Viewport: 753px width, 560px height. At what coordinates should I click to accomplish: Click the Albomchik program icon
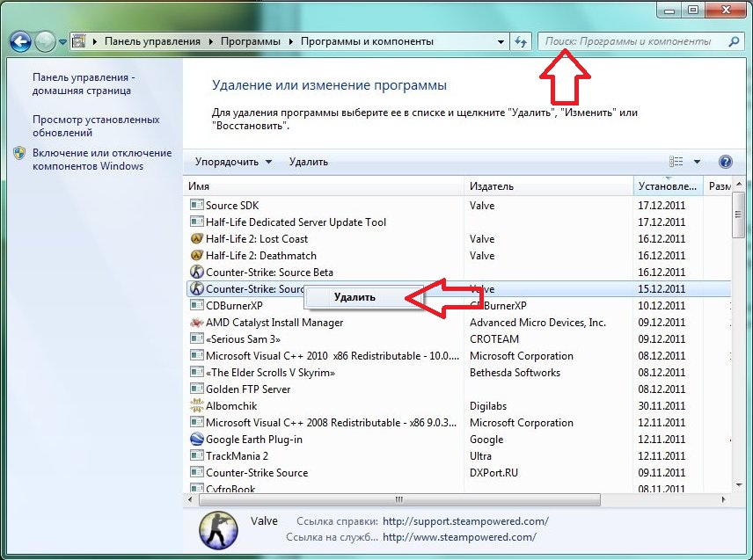pyautogui.click(x=197, y=406)
